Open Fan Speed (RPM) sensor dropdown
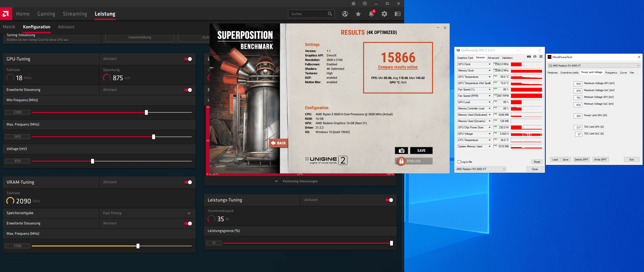This screenshot has width=644, height=272. pyautogui.click(x=490, y=96)
